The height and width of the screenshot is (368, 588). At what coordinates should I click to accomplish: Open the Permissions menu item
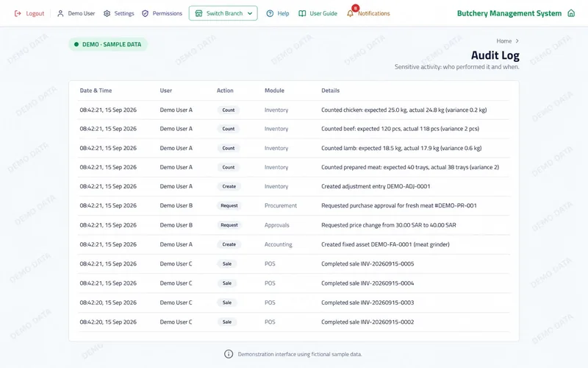point(162,13)
